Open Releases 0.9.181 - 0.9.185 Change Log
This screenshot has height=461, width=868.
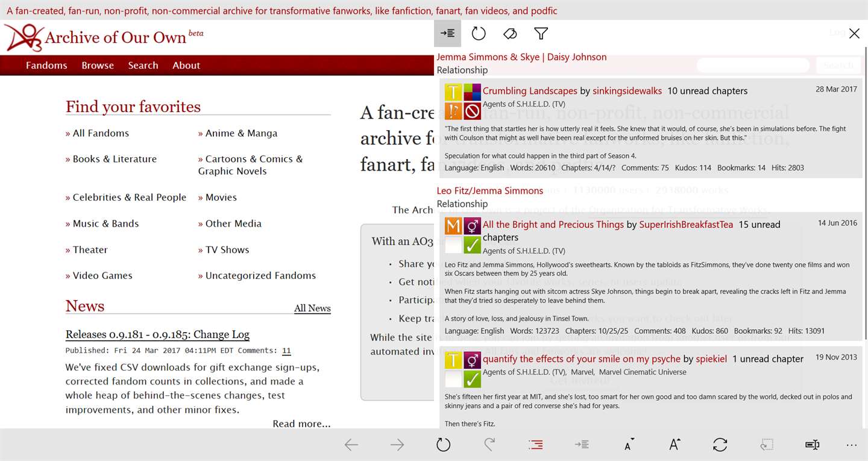coord(157,334)
